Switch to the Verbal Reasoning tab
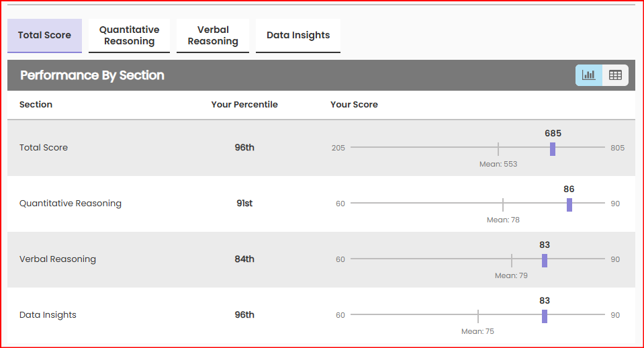This screenshot has width=644, height=348. [213, 35]
